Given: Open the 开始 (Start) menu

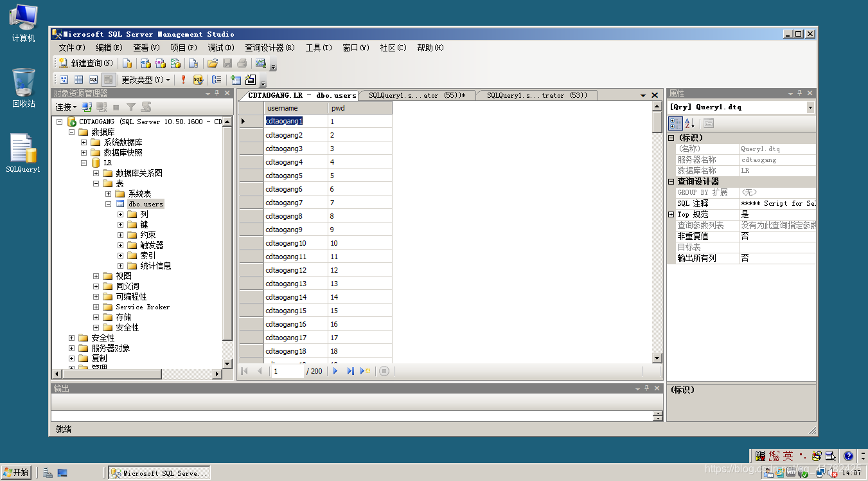Looking at the screenshot, I should pos(16,472).
